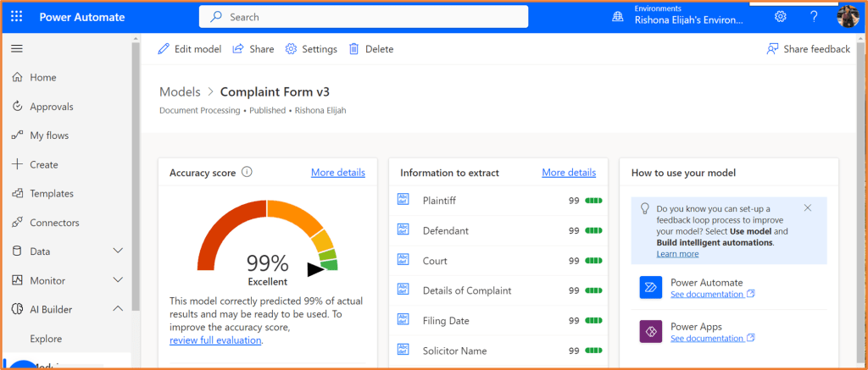This screenshot has width=868, height=370.
Task: Click the accuracy gauge chart
Action: 267,237
